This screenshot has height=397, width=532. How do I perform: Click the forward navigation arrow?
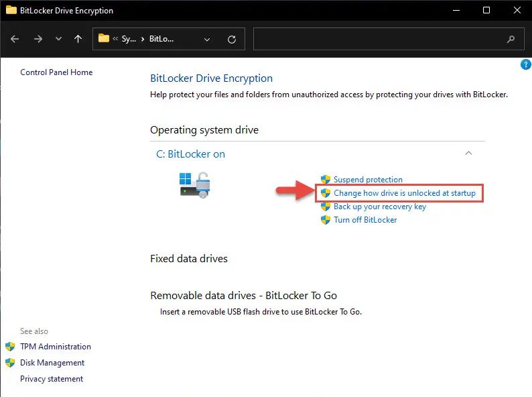point(38,39)
